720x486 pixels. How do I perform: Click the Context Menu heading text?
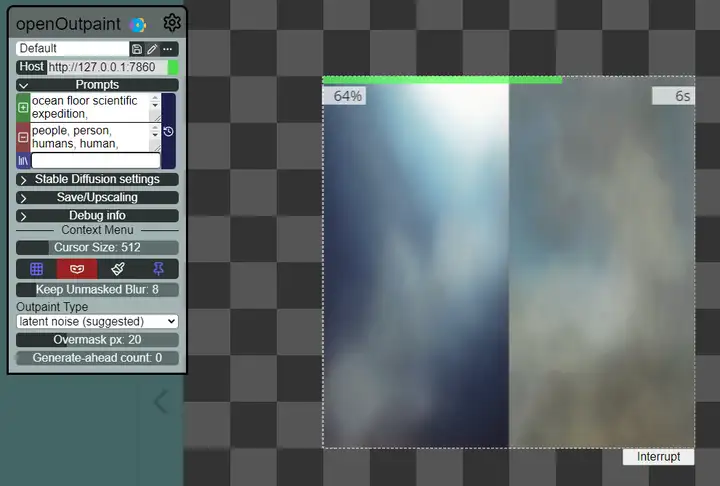(x=97, y=230)
